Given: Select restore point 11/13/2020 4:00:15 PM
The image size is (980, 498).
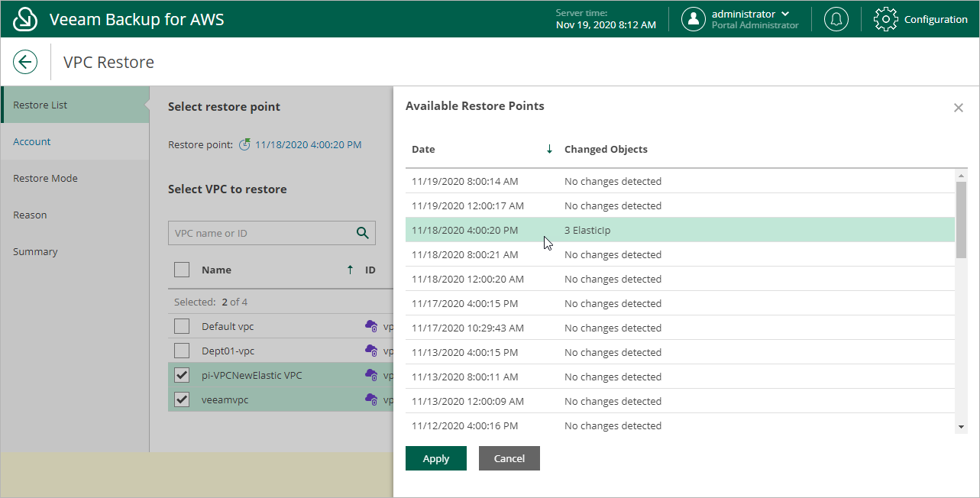Looking at the screenshot, I should 680,352.
